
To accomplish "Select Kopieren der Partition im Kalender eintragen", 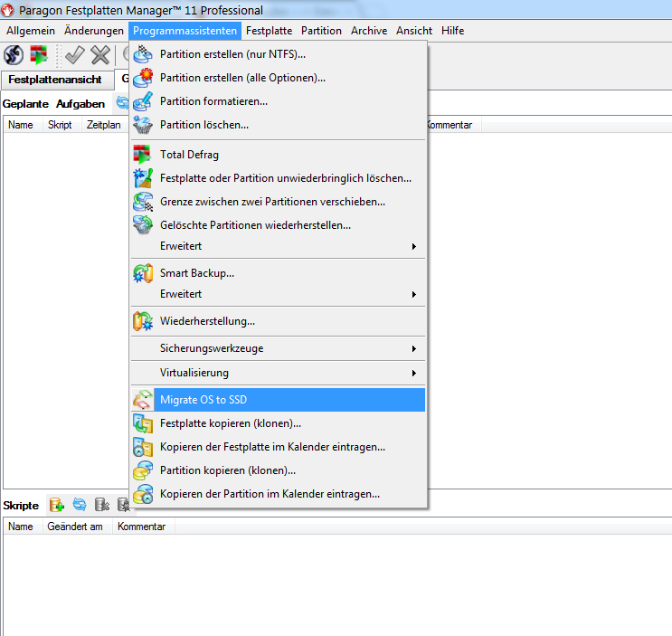I will pyautogui.click(x=279, y=494).
